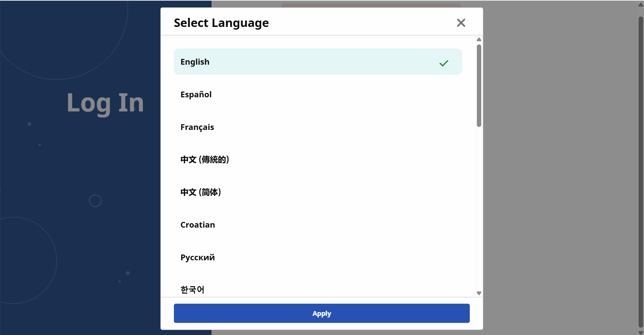Click the Log In heading text
Image resolution: width=644 pixels, height=335 pixels.
tap(105, 103)
